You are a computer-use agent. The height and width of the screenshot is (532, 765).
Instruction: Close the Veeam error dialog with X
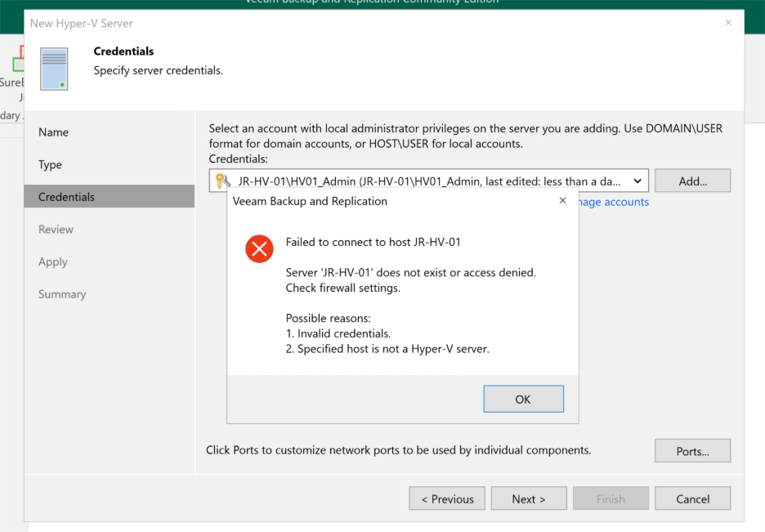[562, 200]
